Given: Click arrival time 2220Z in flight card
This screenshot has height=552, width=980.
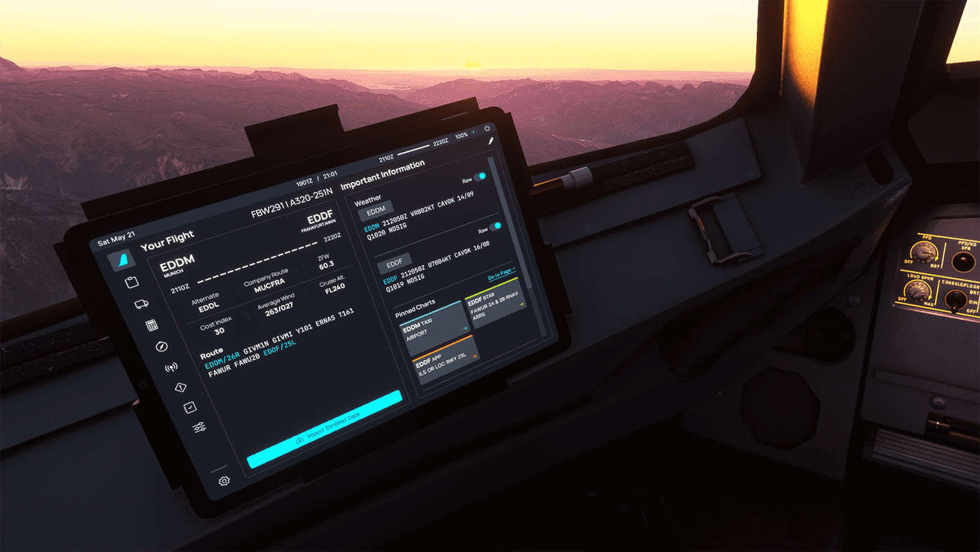Looking at the screenshot, I should 332,238.
